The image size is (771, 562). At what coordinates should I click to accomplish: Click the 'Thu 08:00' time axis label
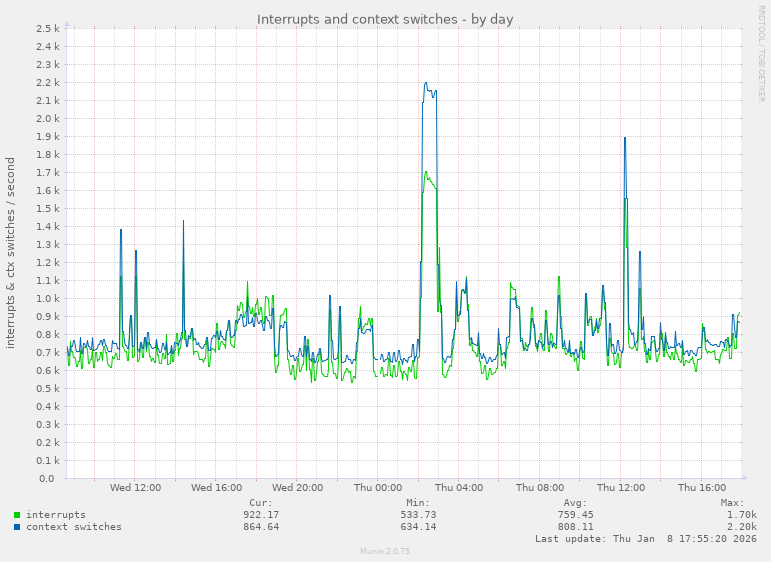[540, 488]
